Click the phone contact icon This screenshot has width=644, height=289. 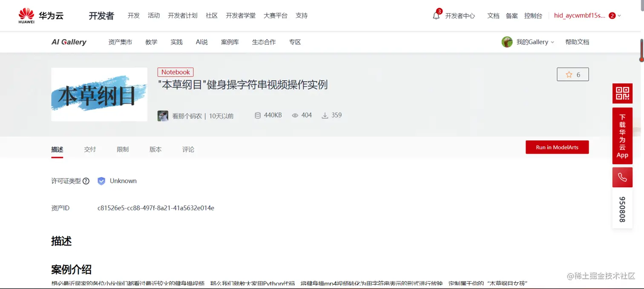click(622, 177)
